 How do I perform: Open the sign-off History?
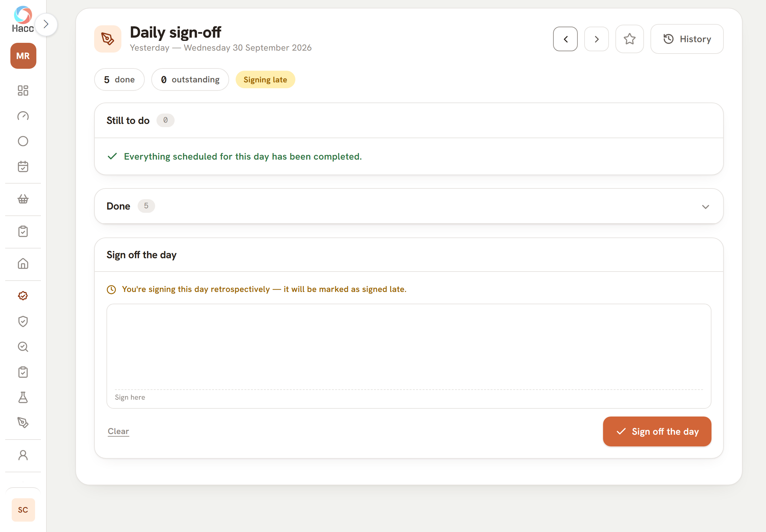click(686, 39)
